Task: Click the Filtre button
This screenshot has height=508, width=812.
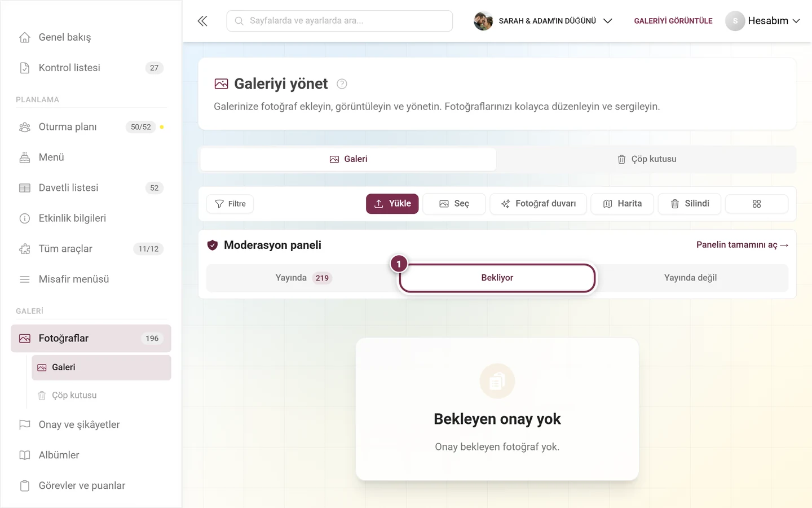Action: tap(230, 204)
